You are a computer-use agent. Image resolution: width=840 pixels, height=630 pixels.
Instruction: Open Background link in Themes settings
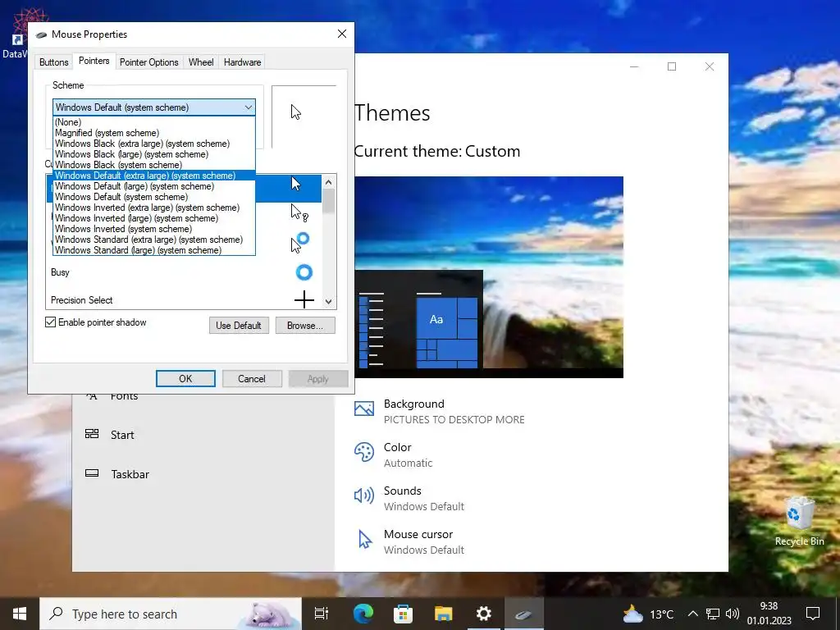413,404
